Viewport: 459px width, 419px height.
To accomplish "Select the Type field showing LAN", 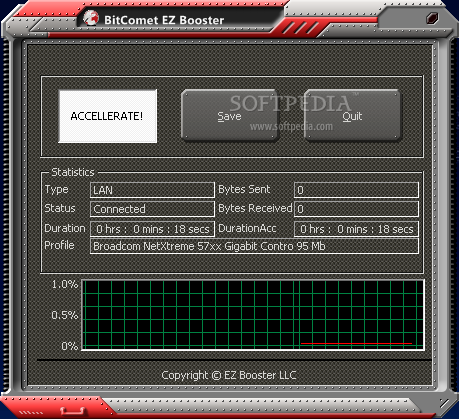I will pos(152,190).
